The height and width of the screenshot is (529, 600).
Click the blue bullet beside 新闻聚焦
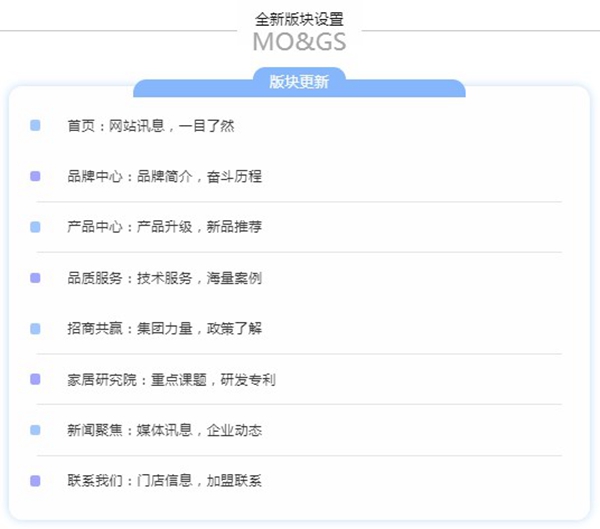coord(35,430)
